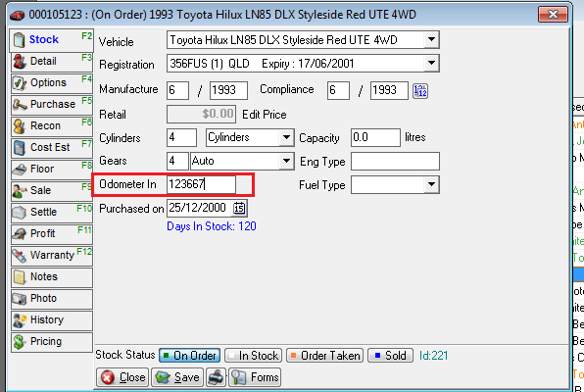
Task: Set stock status to Sold
Action: (390, 356)
